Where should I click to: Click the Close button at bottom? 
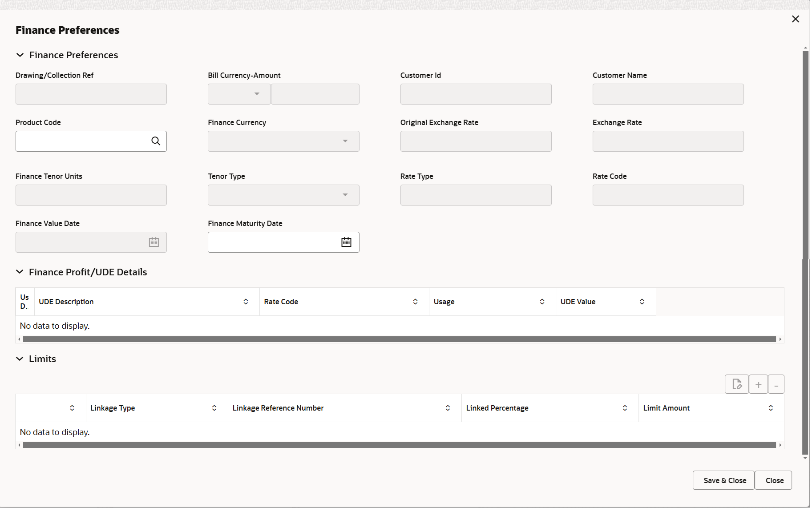click(774, 480)
